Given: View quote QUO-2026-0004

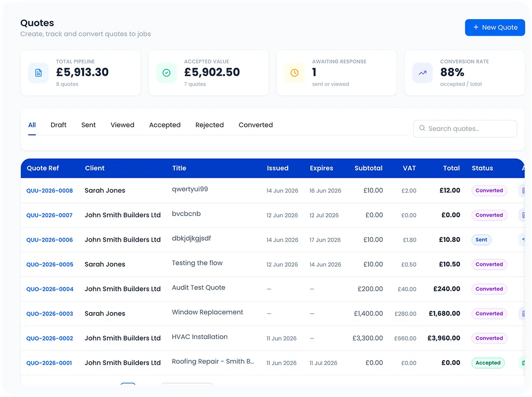Looking at the screenshot, I should click(x=50, y=289).
